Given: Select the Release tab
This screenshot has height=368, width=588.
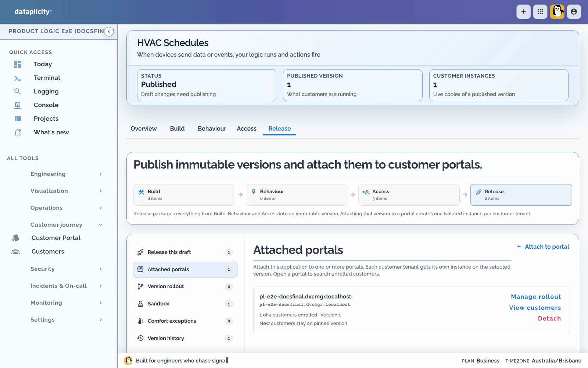Looking at the screenshot, I should click(280, 129).
